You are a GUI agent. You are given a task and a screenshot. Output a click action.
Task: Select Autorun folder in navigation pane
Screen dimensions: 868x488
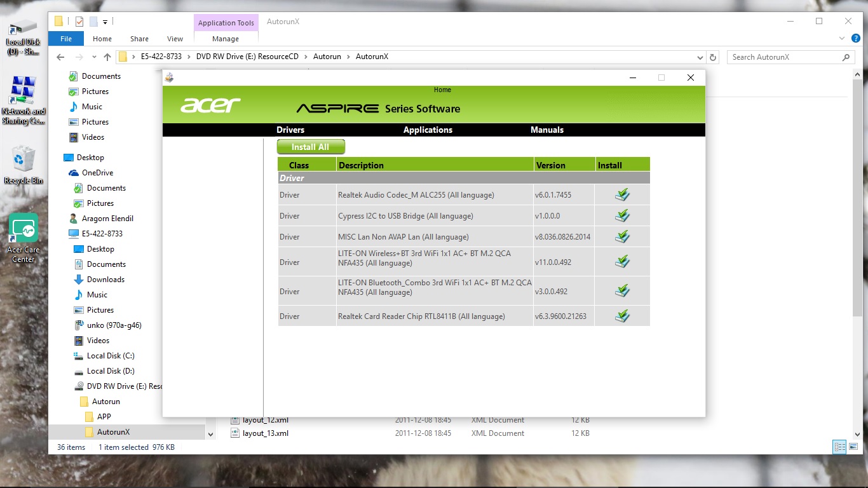point(105,402)
